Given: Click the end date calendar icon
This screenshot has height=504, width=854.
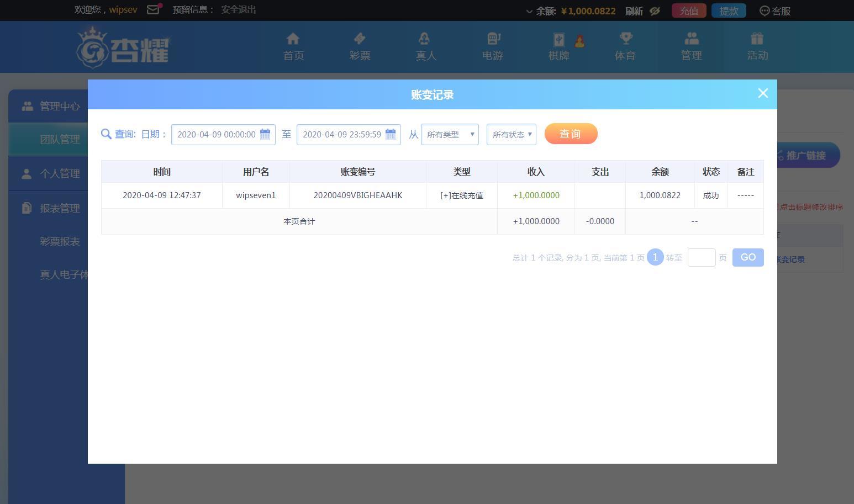Looking at the screenshot, I should point(391,134).
